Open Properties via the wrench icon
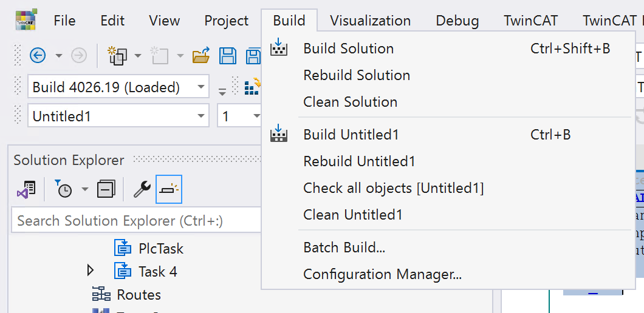This screenshot has height=313, width=644. click(142, 189)
